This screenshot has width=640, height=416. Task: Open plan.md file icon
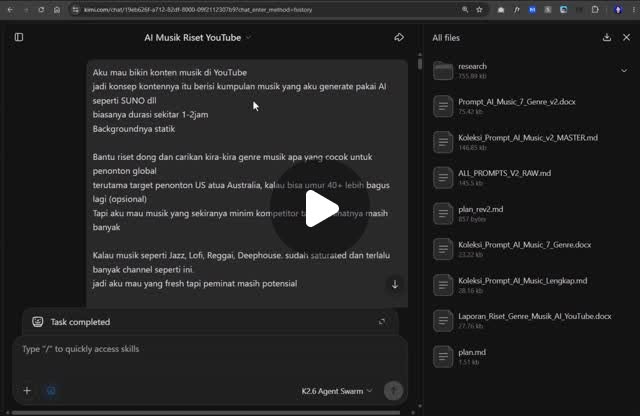pos(443,356)
